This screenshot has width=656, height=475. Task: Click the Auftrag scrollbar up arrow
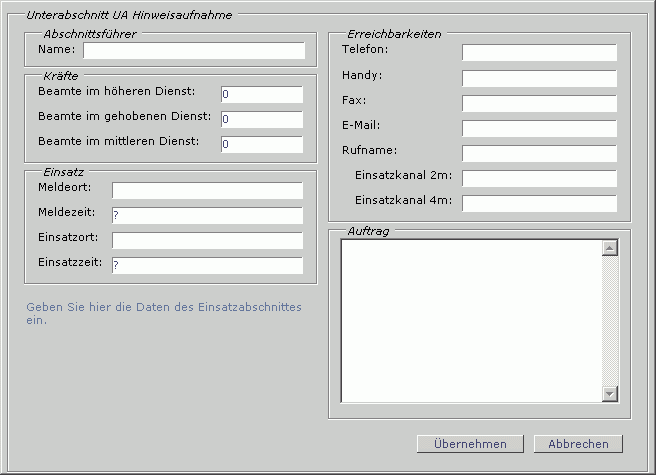pyautogui.click(x=611, y=249)
